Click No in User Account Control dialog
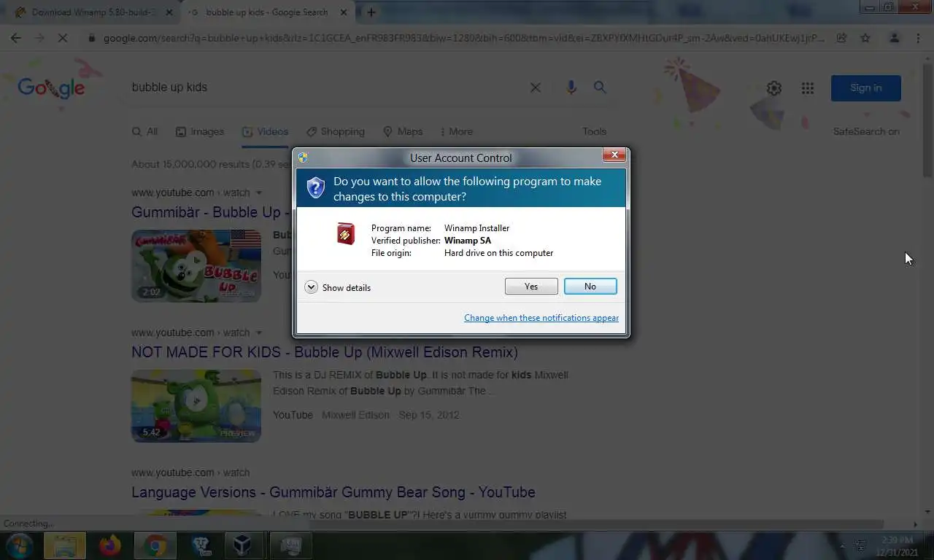The height and width of the screenshot is (560, 934). click(x=590, y=287)
